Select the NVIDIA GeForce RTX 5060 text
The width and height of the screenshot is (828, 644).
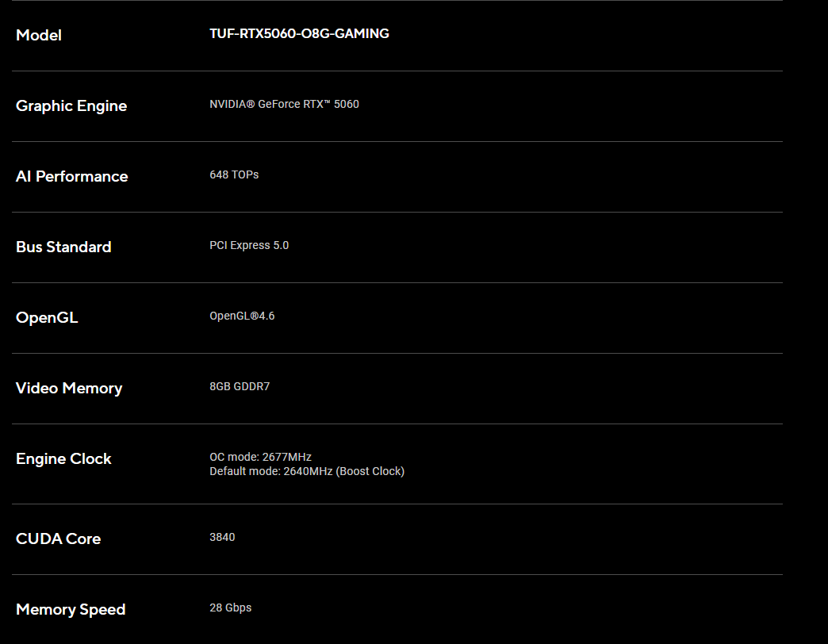pyautogui.click(x=284, y=104)
